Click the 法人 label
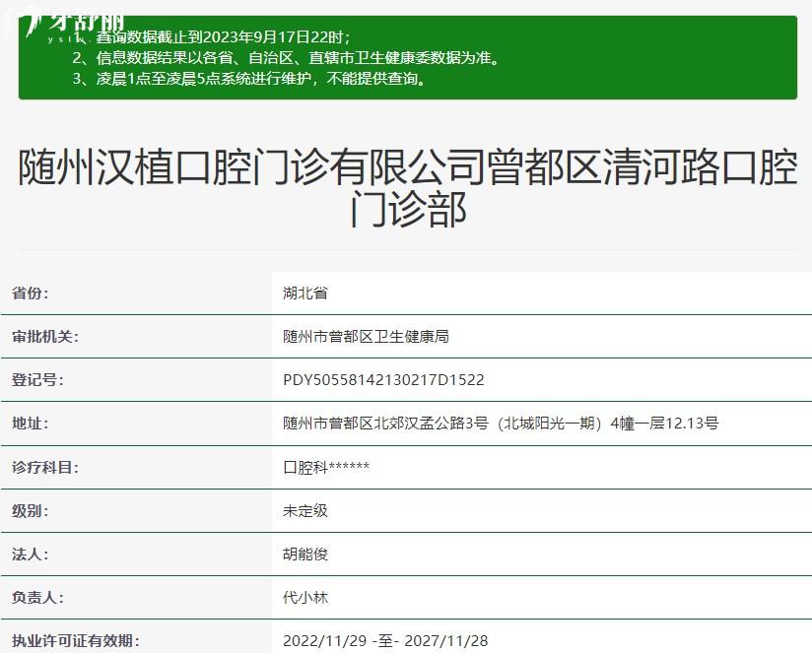The width and height of the screenshot is (812, 653). (x=30, y=555)
